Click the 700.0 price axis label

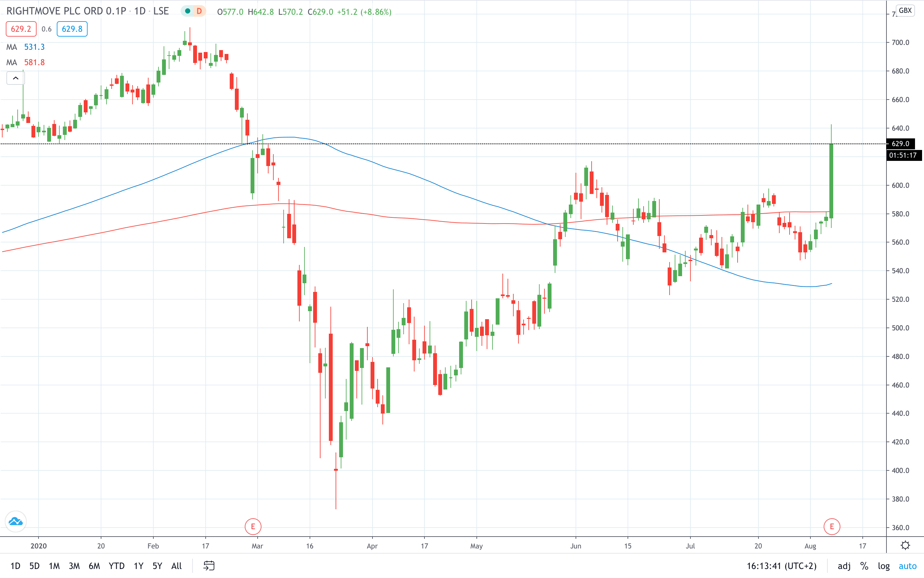tap(900, 42)
